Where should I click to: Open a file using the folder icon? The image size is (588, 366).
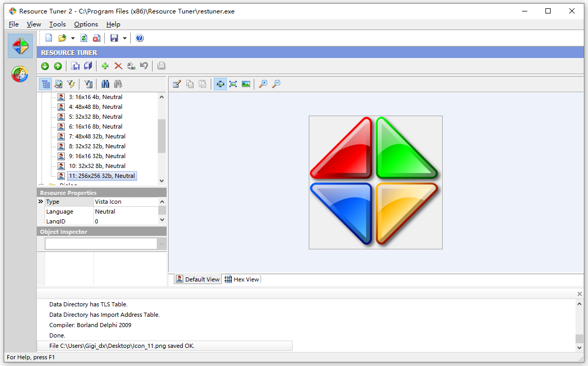(62, 38)
